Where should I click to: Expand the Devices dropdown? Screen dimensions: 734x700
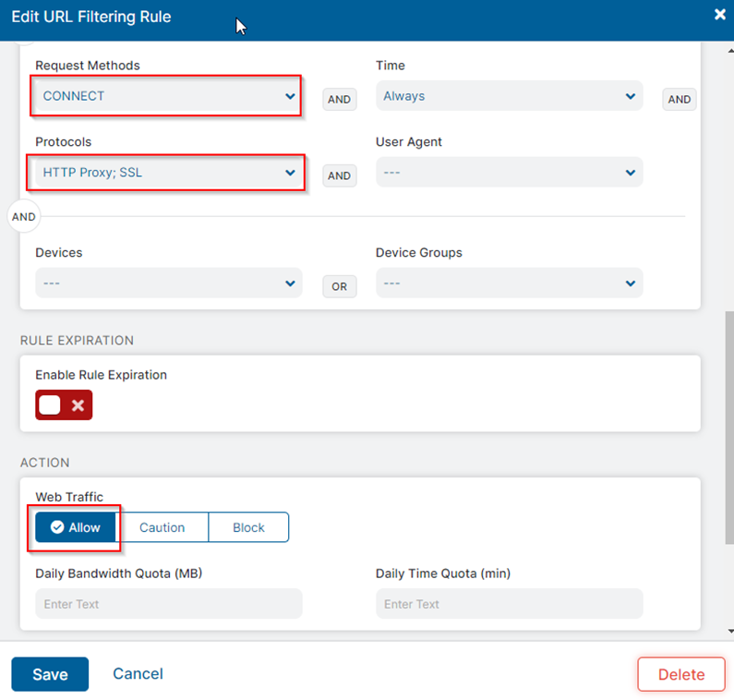tap(169, 283)
